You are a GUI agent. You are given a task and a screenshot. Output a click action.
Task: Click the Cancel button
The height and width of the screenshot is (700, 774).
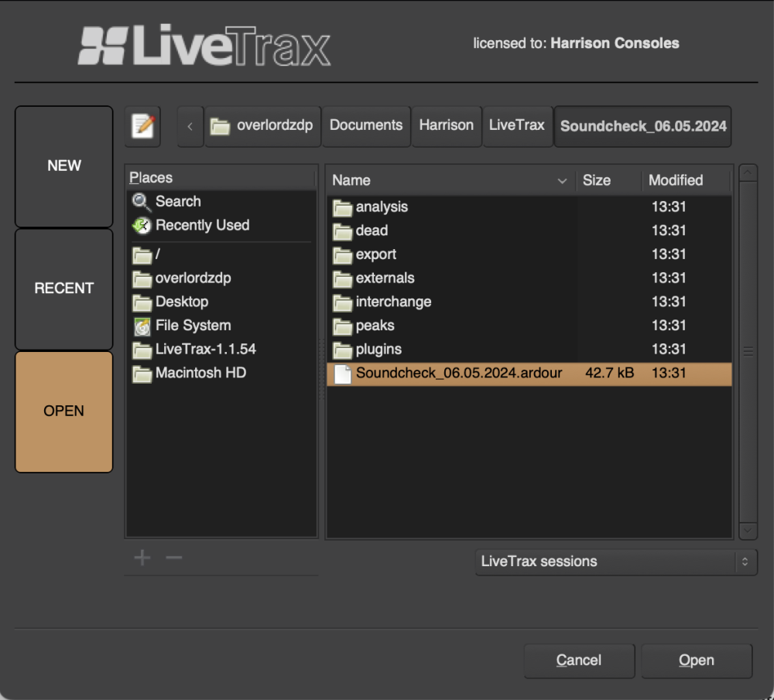coord(579,660)
